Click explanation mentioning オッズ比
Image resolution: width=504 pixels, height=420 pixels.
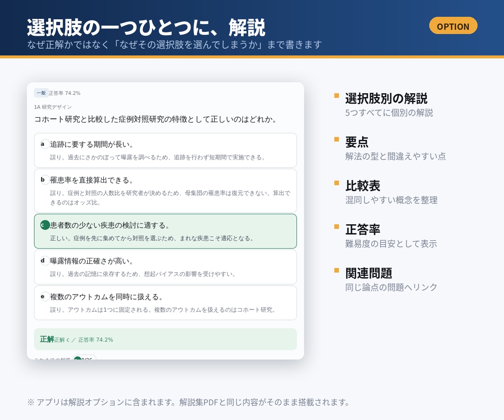pyautogui.click(x=170, y=198)
